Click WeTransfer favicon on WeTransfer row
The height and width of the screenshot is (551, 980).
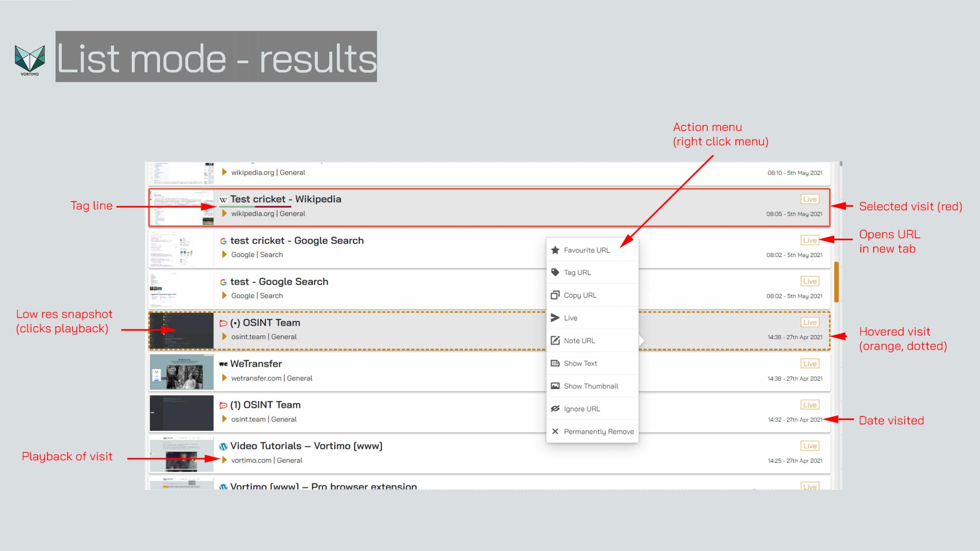(x=223, y=364)
